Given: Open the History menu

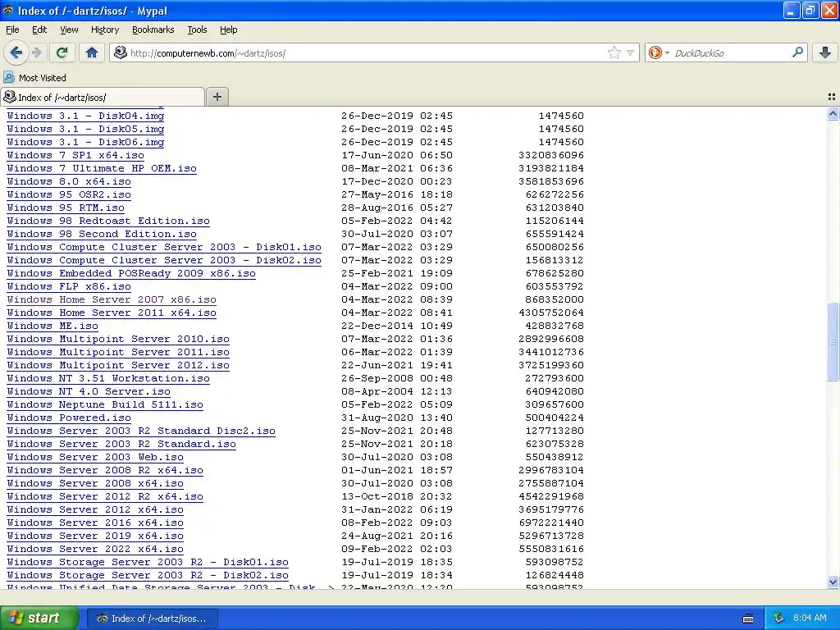Looking at the screenshot, I should [x=104, y=30].
